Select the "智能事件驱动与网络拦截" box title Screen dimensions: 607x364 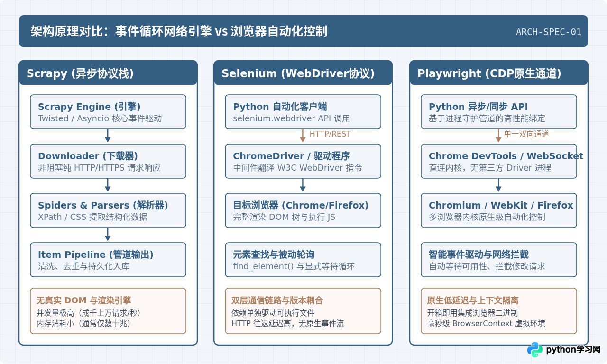coord(479,255)
